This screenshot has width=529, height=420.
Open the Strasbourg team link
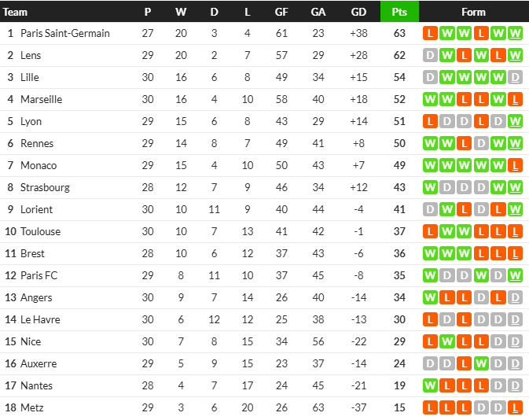click(x=46, y=187)
